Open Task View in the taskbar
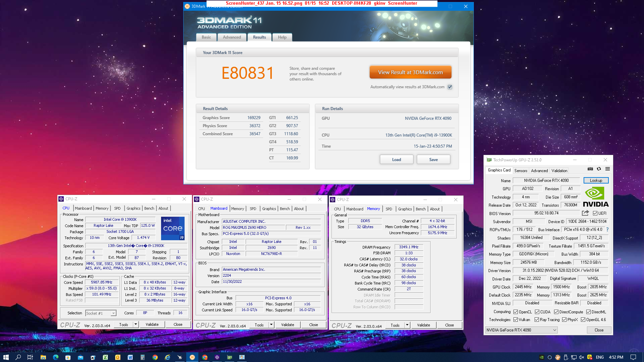This screenshot has width=644, height=362. 30,357
